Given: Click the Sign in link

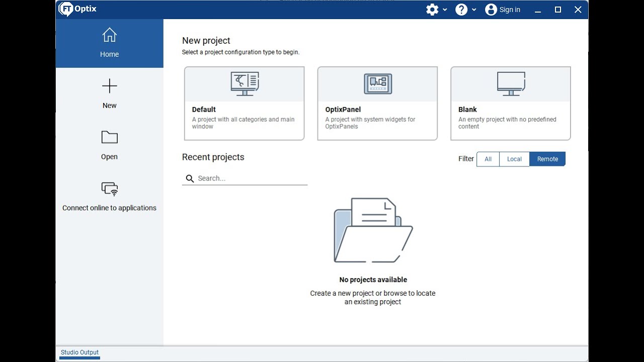Looking at the screenshot, I should pos(510,10).
